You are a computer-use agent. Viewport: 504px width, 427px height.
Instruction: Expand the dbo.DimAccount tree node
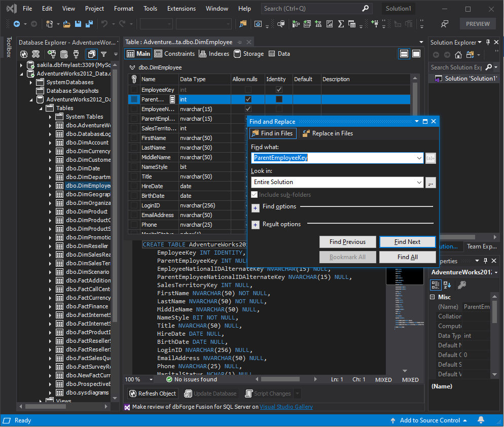pyautogui.click(x=50, y=143)
